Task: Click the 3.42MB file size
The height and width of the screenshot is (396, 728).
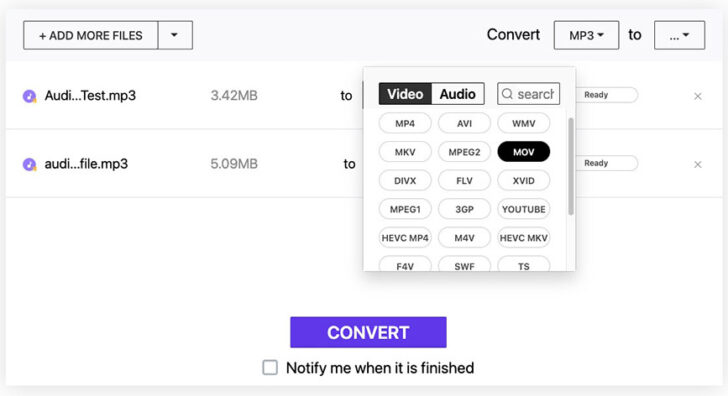Action: tap(234, 96)
